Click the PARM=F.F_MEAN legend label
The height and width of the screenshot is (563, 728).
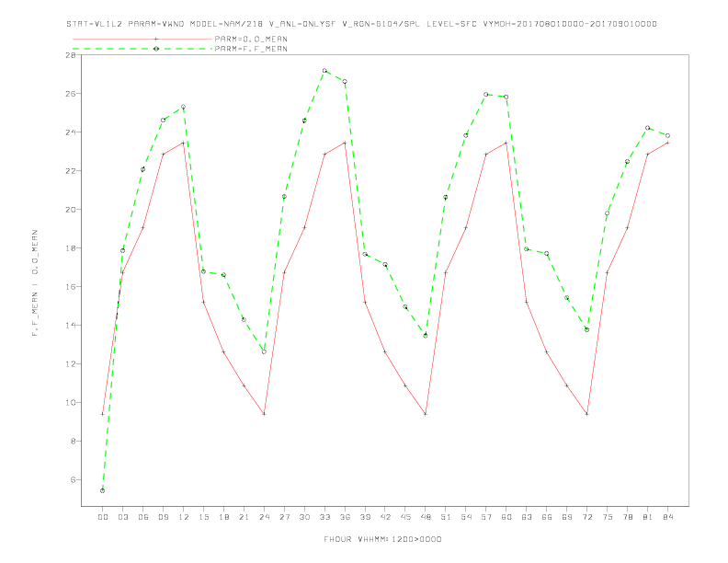click(x=251, y=49)
